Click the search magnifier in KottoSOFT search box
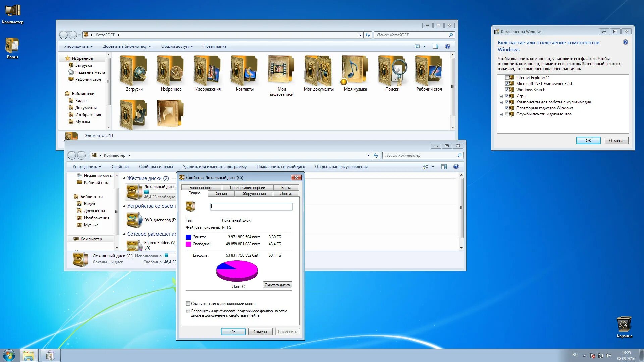Viewport: 644px width, 362px height. point(451,35)
